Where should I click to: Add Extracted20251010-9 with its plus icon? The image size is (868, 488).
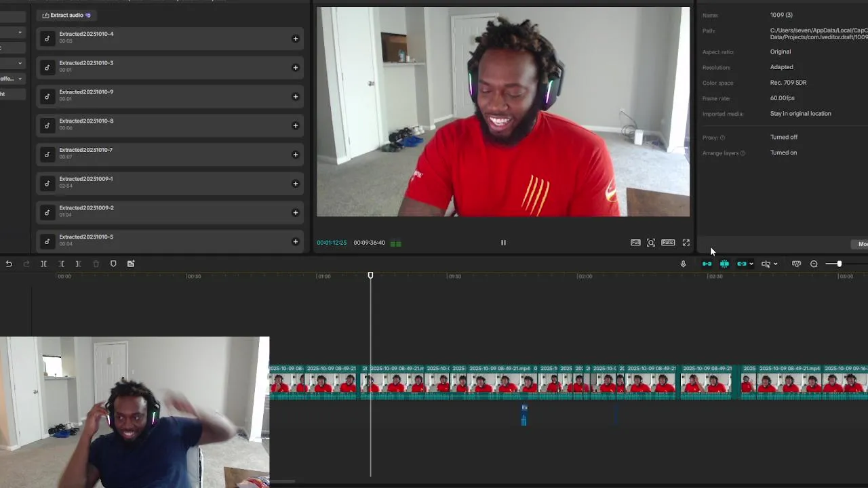[x=295, y=97]
